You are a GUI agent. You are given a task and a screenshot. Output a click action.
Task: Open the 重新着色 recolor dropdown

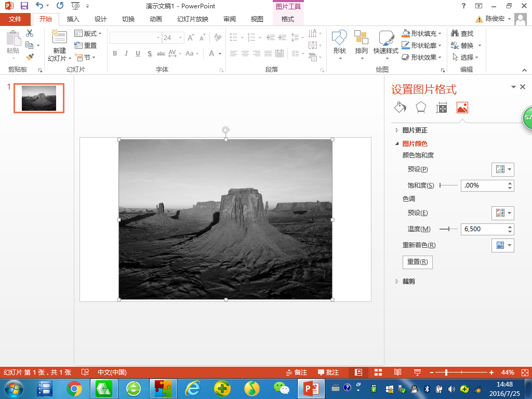click(502, 245)
